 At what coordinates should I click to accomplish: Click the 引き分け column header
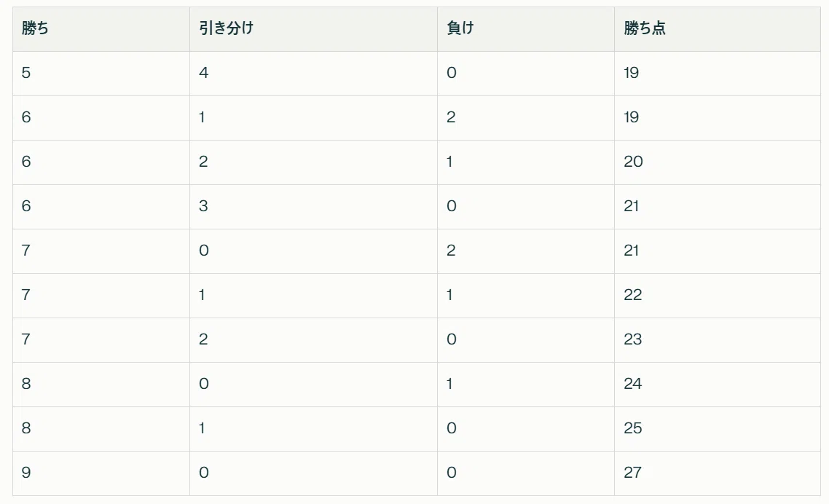pyautogui.click(x=313, y=29)
